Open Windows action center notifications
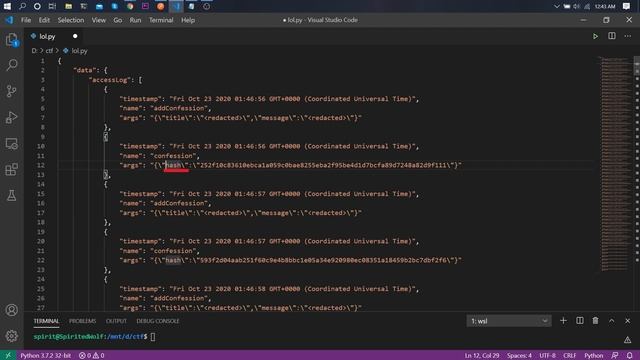Screen dimensions: 640x360 click(627, 6)
